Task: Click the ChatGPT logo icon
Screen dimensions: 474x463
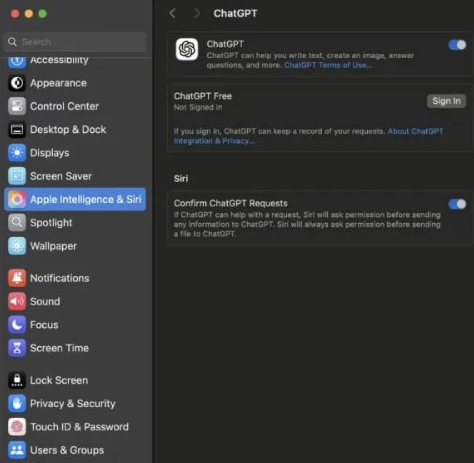Action: pyautogui.click(x=187, y=49)
